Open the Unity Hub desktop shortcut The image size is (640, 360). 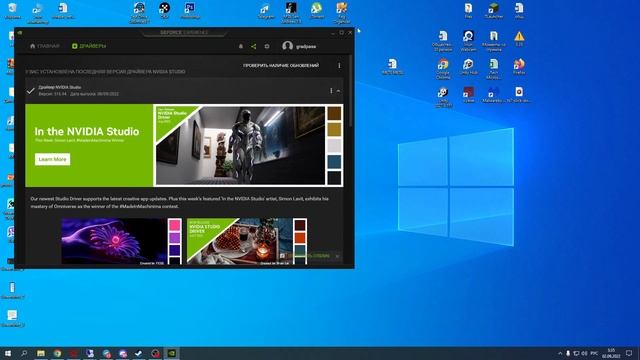[468, 67]
